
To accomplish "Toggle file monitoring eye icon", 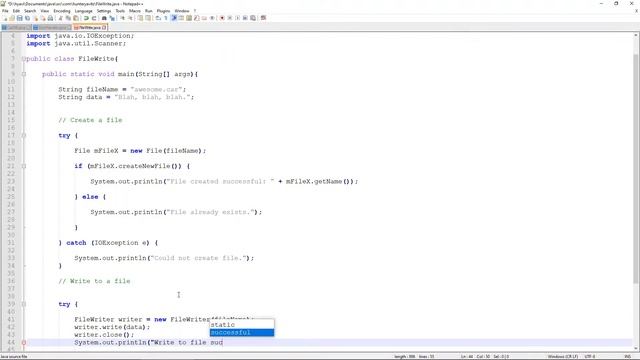I will 212,18.
